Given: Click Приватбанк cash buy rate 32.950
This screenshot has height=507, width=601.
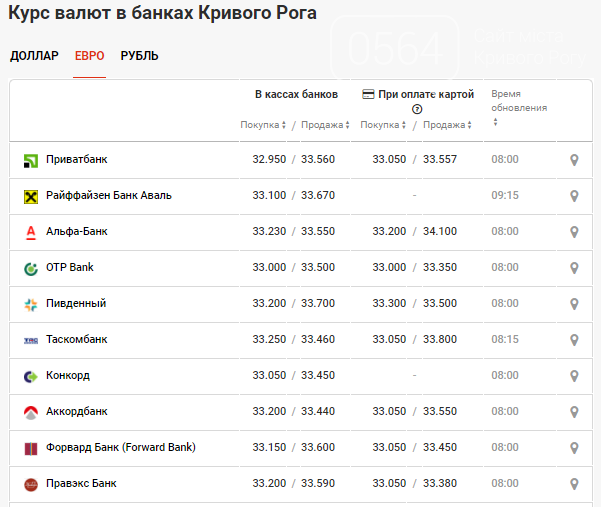Looking at the screenshot, I should click(x=269, y=159).
